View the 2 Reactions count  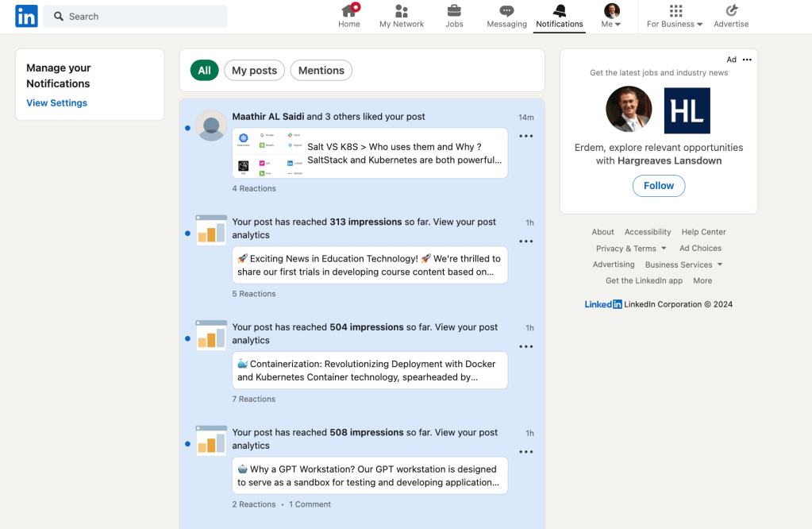click(254, 504)
